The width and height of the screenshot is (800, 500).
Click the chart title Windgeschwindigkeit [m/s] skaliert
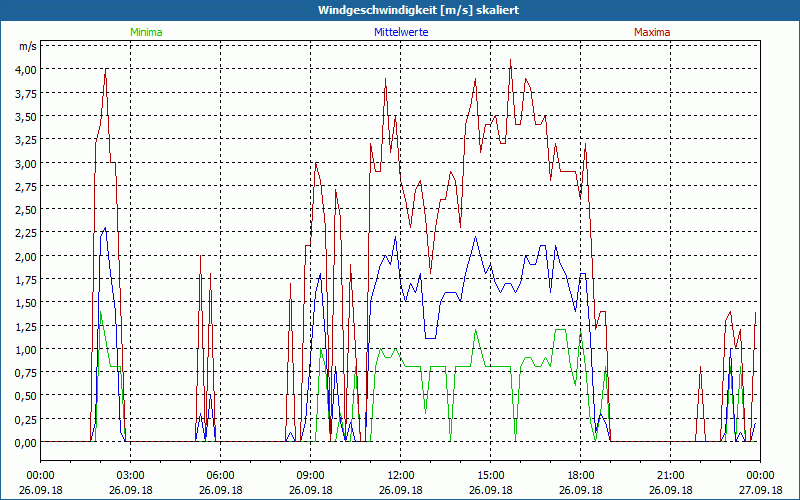(418, 10)
